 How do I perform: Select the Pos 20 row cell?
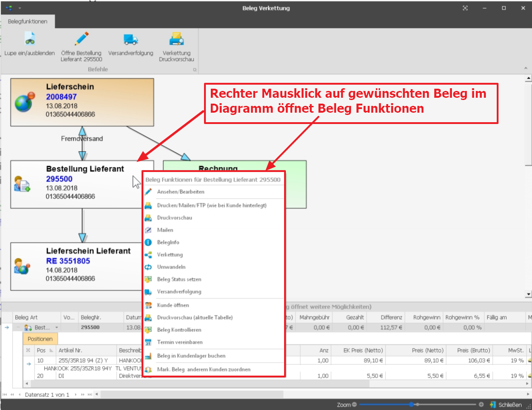(x=45, y=376)
